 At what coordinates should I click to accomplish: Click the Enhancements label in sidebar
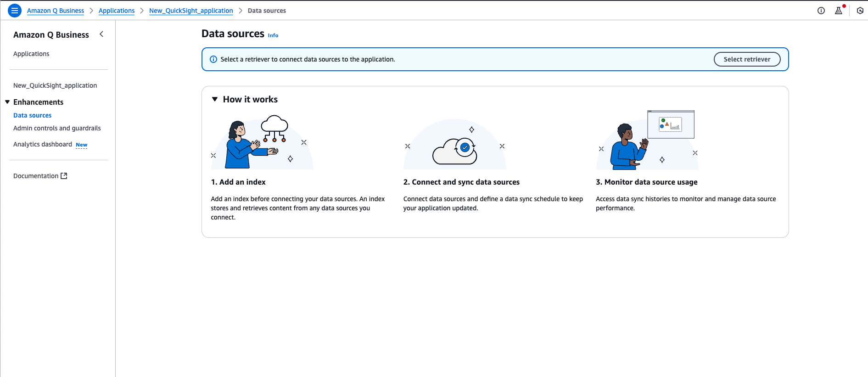(38, 102)
